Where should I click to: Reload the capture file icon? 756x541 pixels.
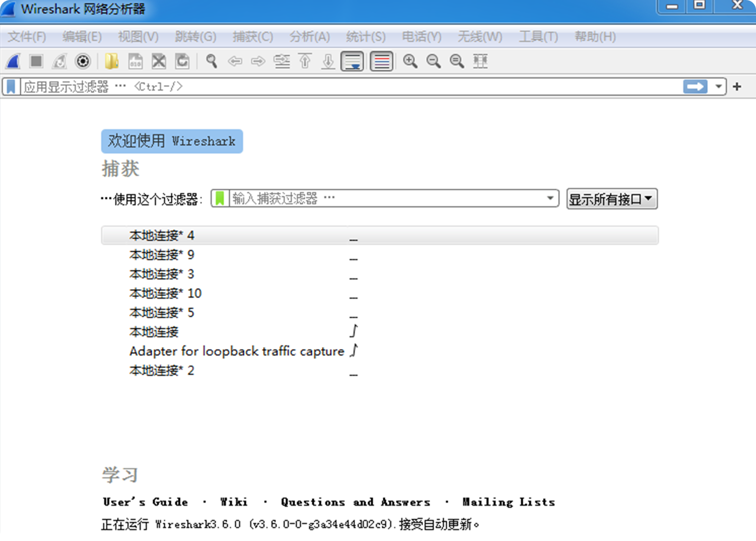pos(182,61)
